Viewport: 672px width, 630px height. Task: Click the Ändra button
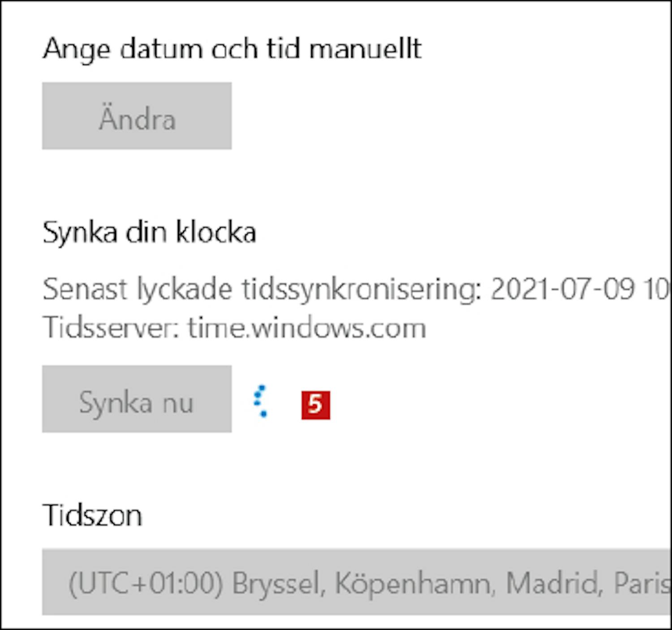(137, 116)
